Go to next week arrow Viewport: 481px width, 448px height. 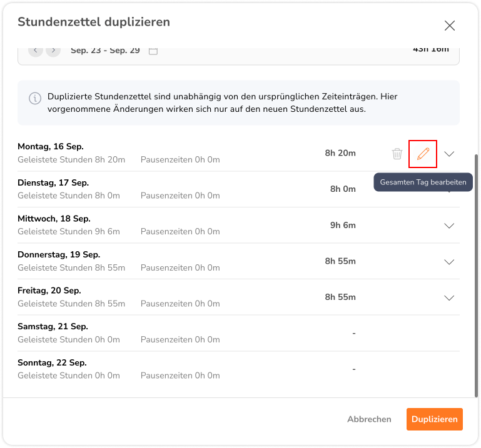[x=53, y=50]
